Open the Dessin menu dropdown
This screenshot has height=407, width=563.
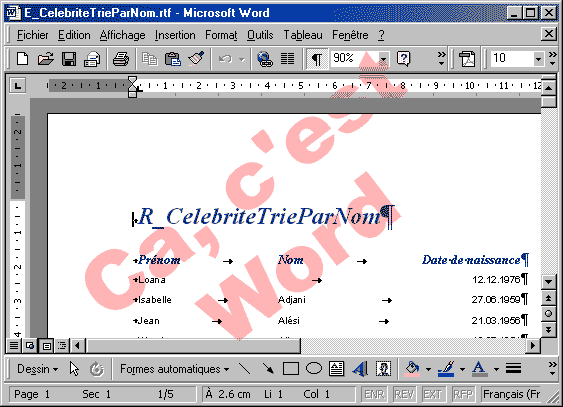coord(37,369)
